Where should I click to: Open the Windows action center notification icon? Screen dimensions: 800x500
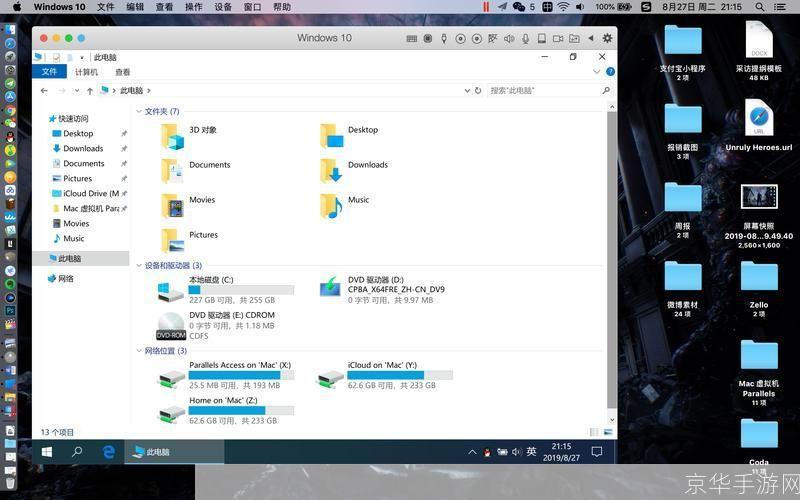[x=596, y=452]
